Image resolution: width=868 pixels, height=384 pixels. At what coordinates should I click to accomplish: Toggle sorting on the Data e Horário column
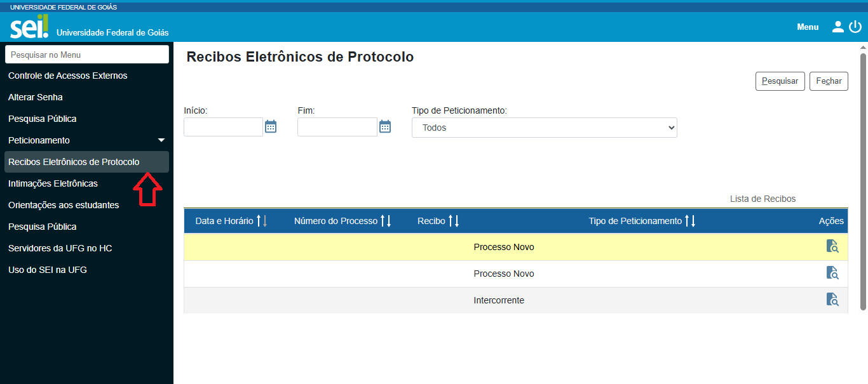tap(265, 220)
